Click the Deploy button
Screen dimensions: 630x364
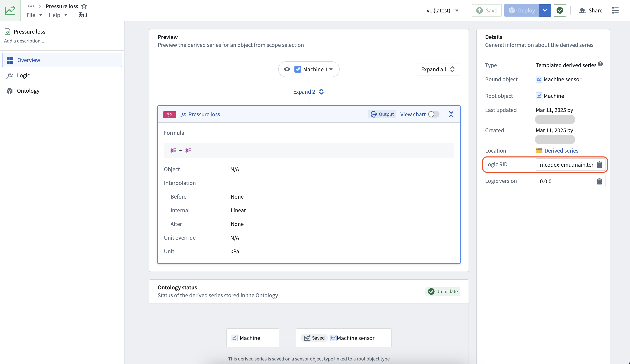click(521, 10)
